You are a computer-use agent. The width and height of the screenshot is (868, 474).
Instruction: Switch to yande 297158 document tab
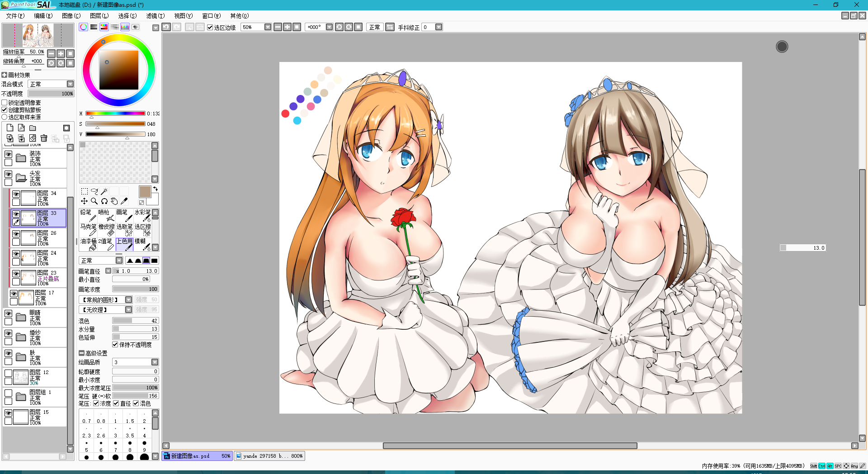click(x=269, y=456)
